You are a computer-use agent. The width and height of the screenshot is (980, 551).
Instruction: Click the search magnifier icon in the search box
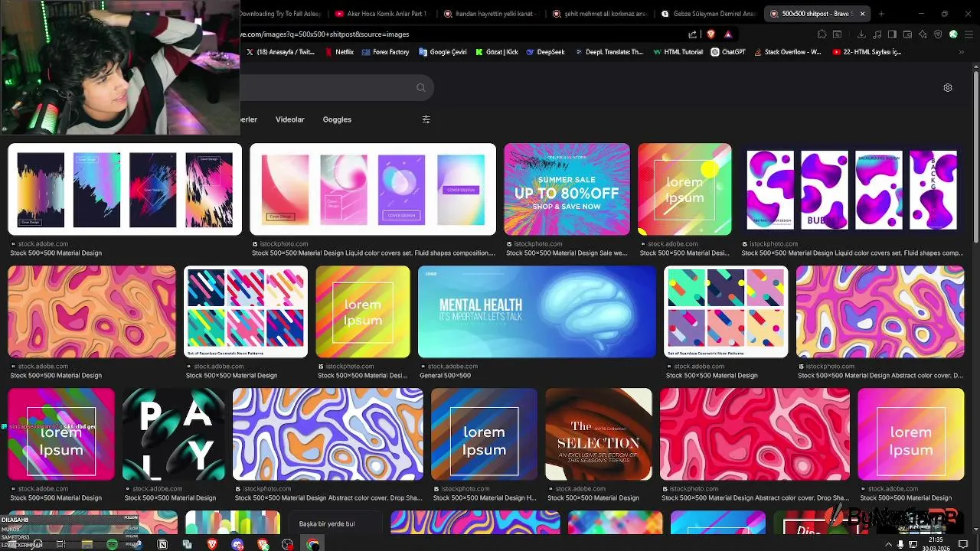coord(420,88)
